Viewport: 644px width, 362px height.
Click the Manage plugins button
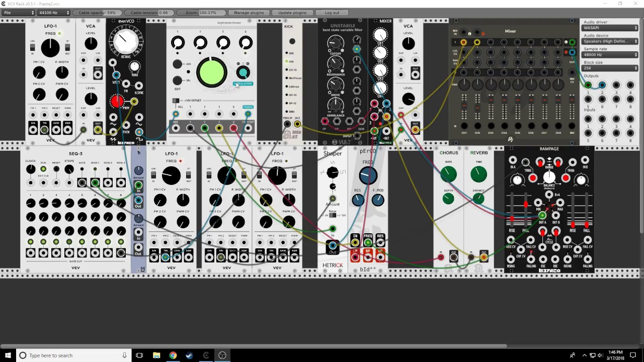[x=249, y=13]
